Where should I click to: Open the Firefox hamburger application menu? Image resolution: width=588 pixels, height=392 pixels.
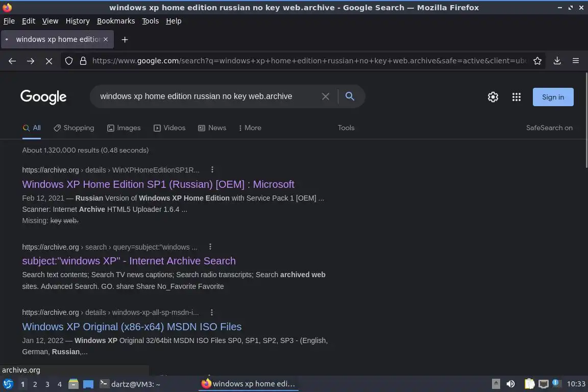576,61
